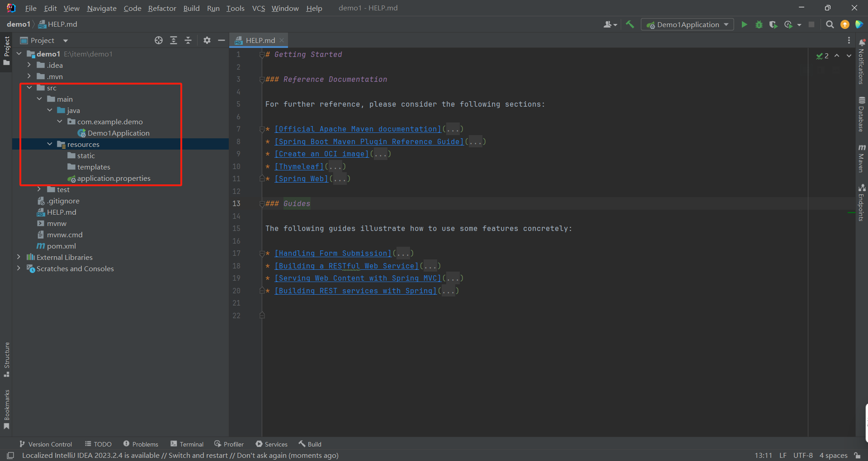Open the profiler run icon

pos(788,24)
